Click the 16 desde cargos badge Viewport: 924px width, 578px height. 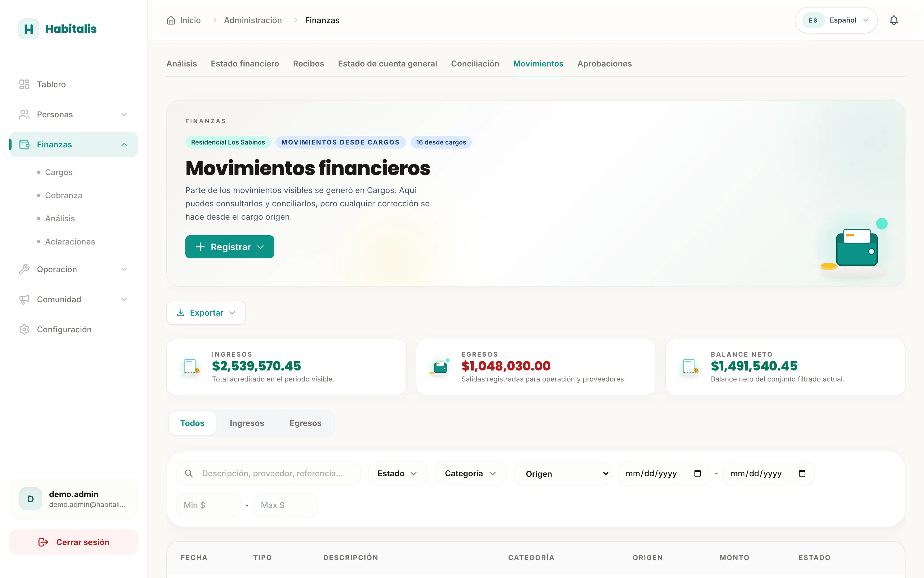441,142
